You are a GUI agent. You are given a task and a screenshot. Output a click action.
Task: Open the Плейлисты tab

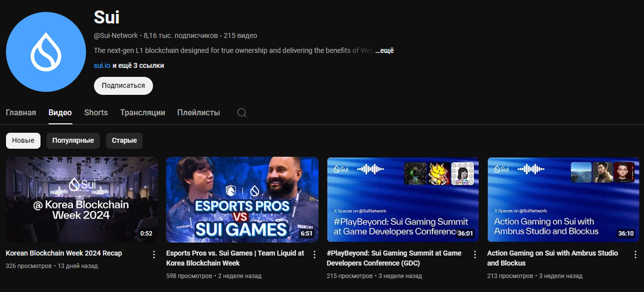[198, 113]
